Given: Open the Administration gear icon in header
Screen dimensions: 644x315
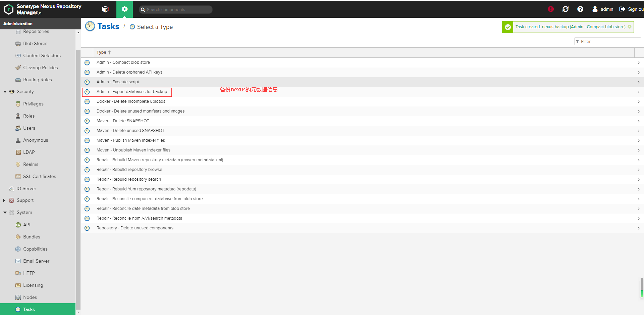Looking at the screenshot, I should tap(124, 9).
